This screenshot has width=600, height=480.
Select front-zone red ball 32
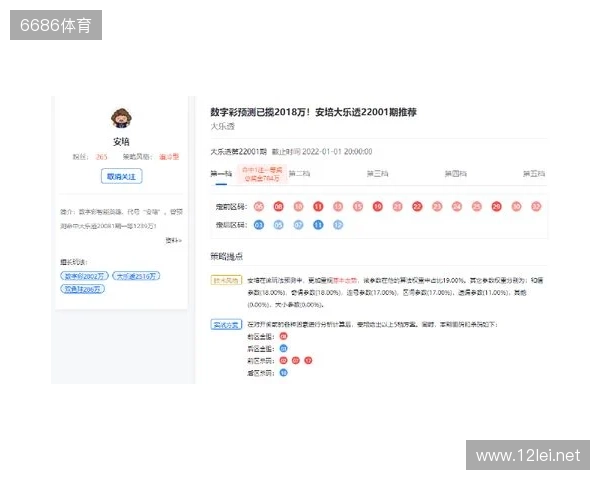(x=536, y=207)
